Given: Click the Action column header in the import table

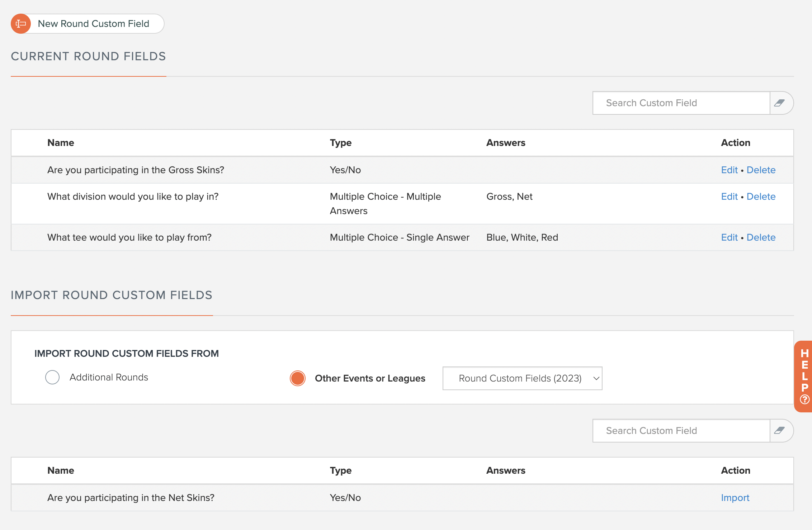Looking at the screenshot, I should pyautogui.click(x=736, y=470).
